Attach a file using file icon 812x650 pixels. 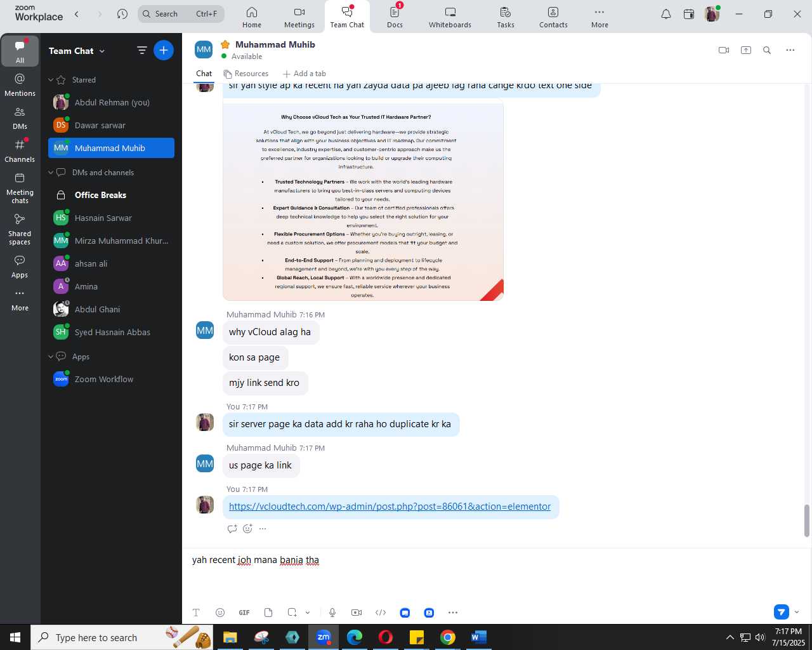coord(268,613)
